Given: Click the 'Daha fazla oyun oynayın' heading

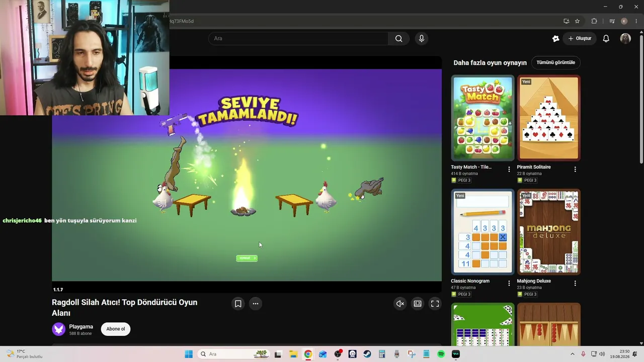Looking at the screenshot, I should (x=490, y=63).
